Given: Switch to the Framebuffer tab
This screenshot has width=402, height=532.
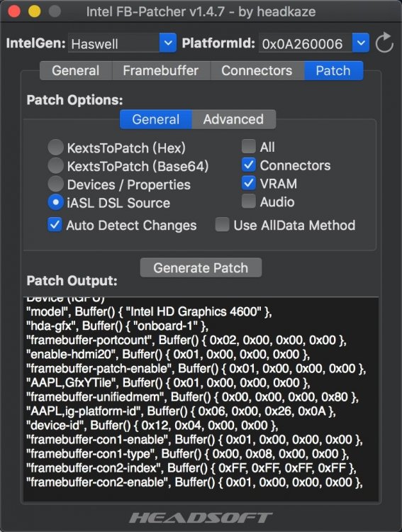Looking at the screenshot, I should click(160, 70).
